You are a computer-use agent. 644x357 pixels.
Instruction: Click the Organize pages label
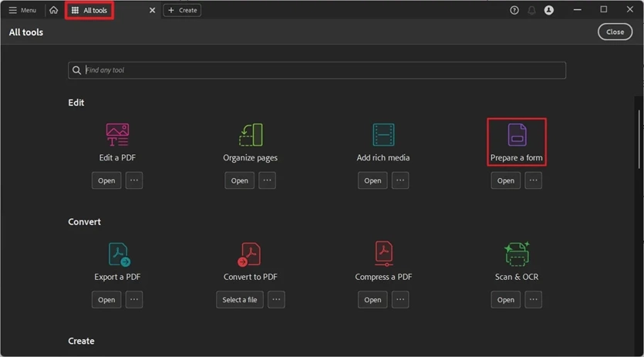(250, 158)
